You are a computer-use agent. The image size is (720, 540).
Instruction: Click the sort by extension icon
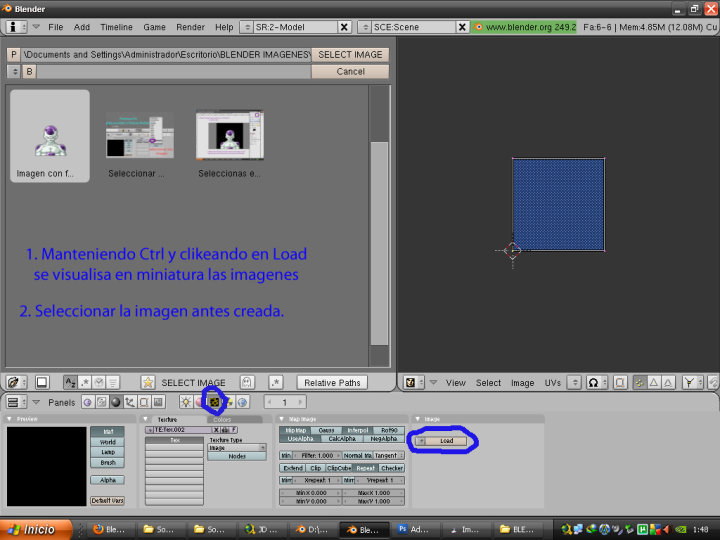point(84,382)
